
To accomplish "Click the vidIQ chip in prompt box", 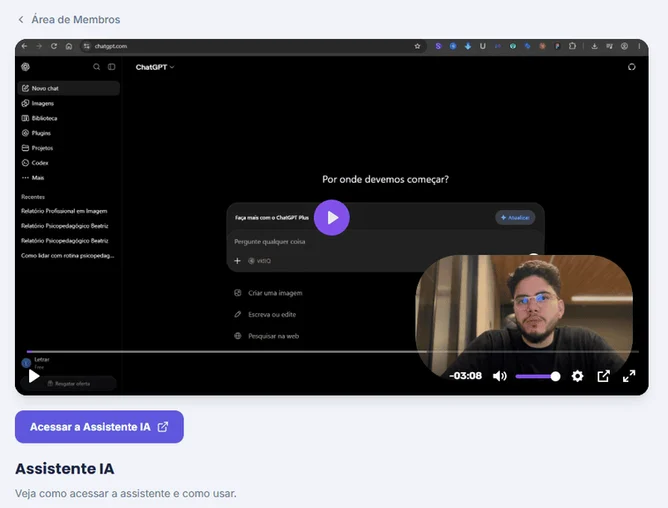I will pos(259,261).
